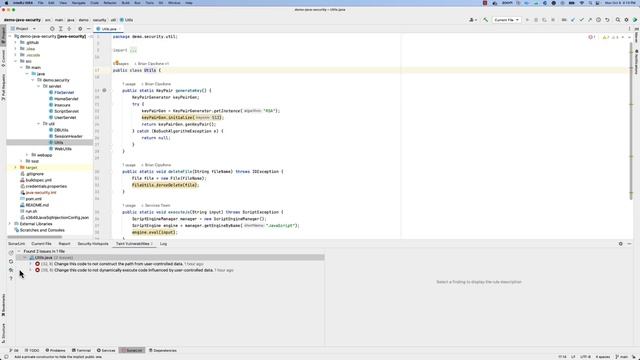The image size is (640, 360).
Task: Open SonarLint panel settings gear
Action: point(620,244)
